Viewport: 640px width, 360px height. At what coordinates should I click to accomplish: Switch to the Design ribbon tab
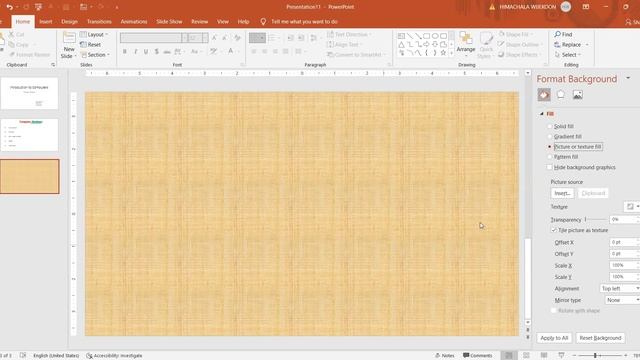click(69, 22)
